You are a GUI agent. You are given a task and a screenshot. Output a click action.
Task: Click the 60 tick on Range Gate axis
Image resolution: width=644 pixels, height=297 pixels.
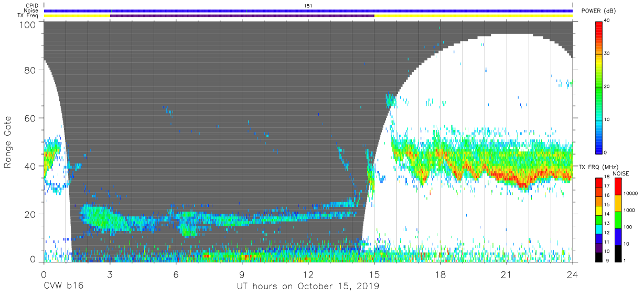click(x=30, y=118)
